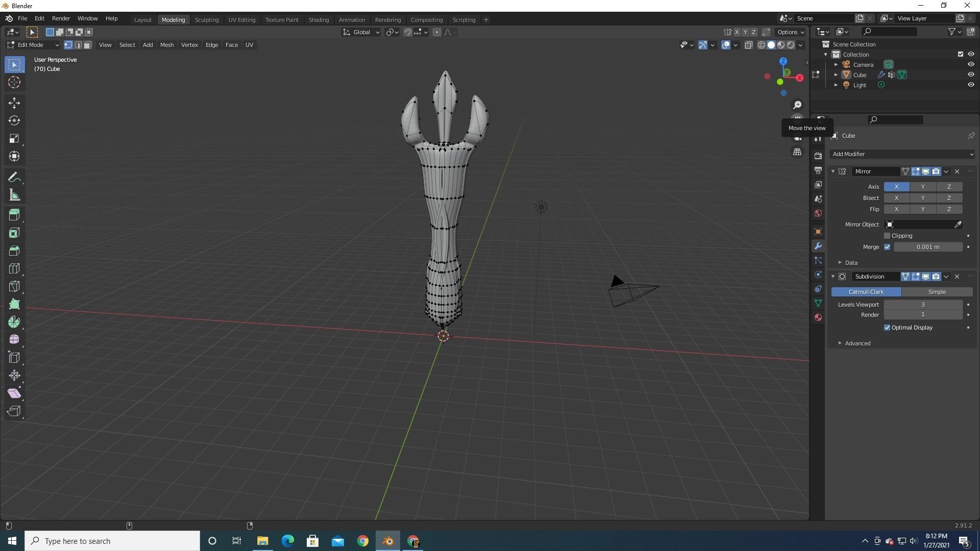Expand the Camera item in the outliner
This screenshot has width=980, height=551.
pos(836,65)
